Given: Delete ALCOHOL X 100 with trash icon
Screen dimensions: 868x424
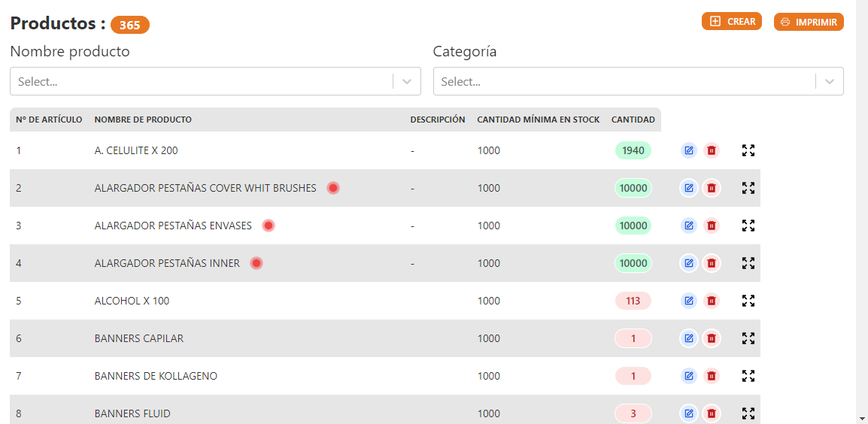Looking at the screenshot, I should click(x=711, y=301).
